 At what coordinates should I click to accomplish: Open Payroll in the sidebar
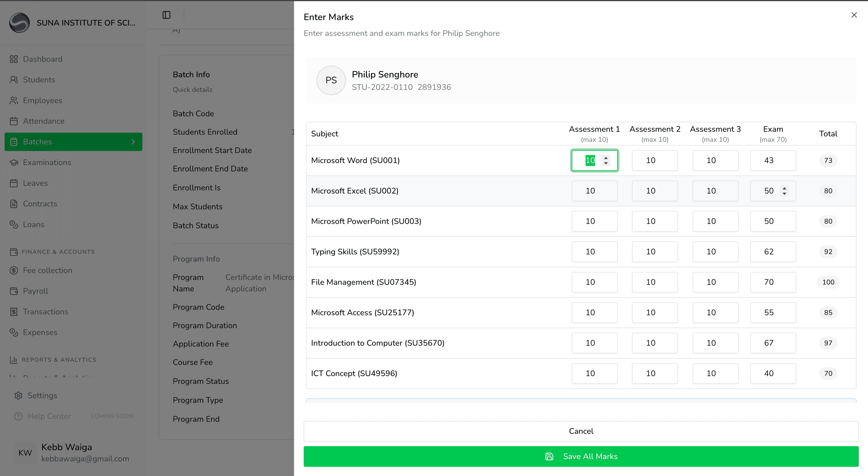click(35, 291)
